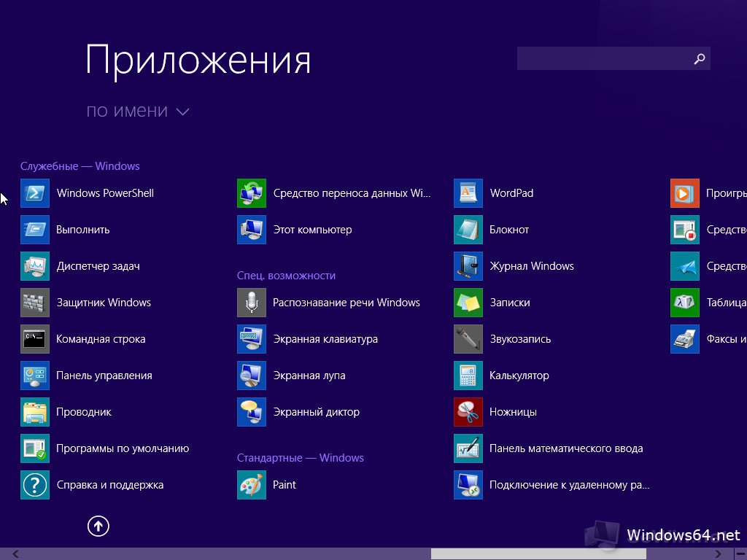Click the 'Этот компьютер' text label
747x560 pixels.
click(x=312, y=230)
